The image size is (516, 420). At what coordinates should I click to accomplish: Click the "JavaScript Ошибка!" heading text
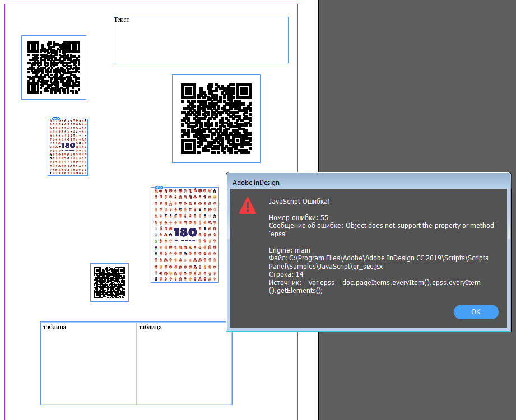click(299, 201)
